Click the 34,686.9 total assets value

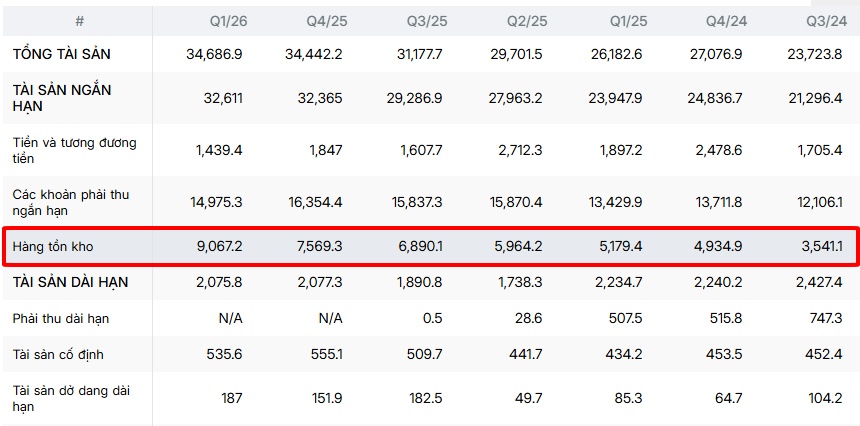pos(216,54)
